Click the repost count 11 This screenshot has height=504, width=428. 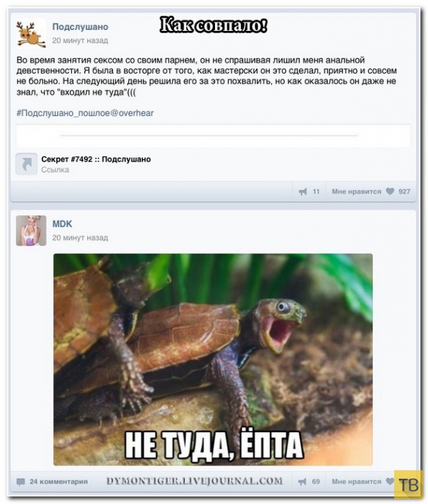317,192
